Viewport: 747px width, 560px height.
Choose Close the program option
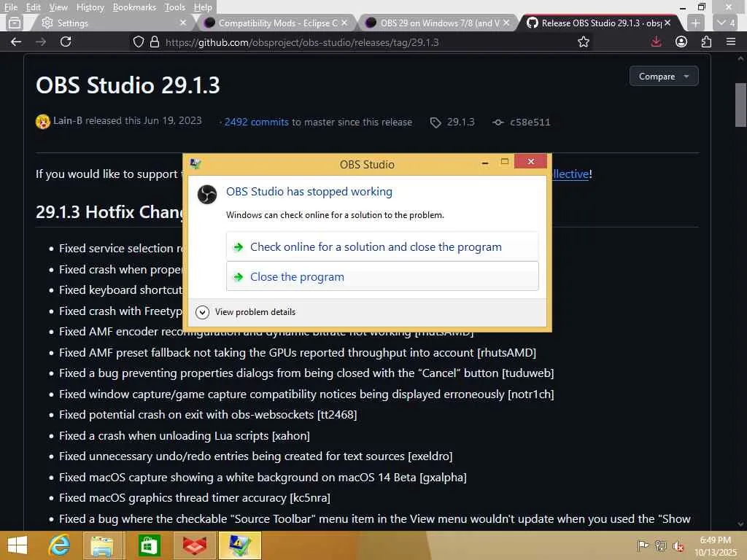click(x=382, y=276)
